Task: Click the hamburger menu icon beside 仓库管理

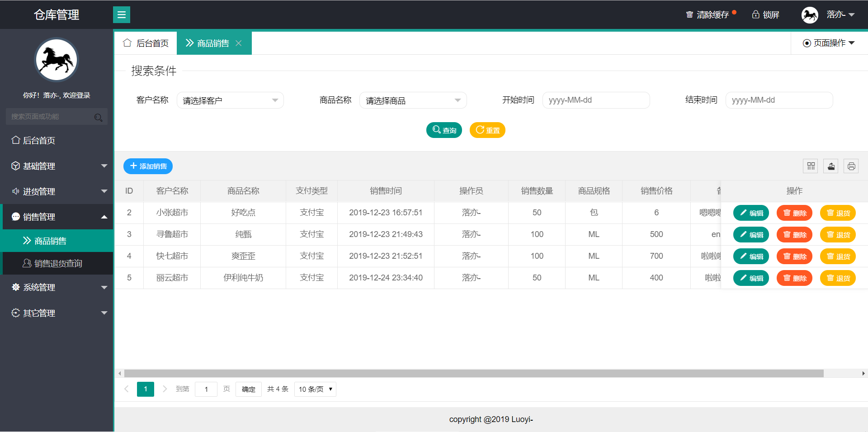Action: [x=121, y=14]
